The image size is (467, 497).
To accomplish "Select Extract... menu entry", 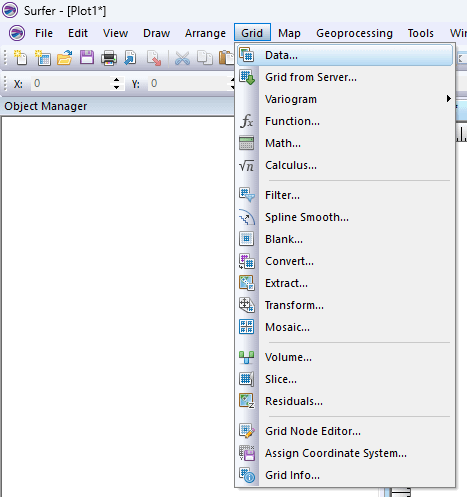I will (345, 283).
